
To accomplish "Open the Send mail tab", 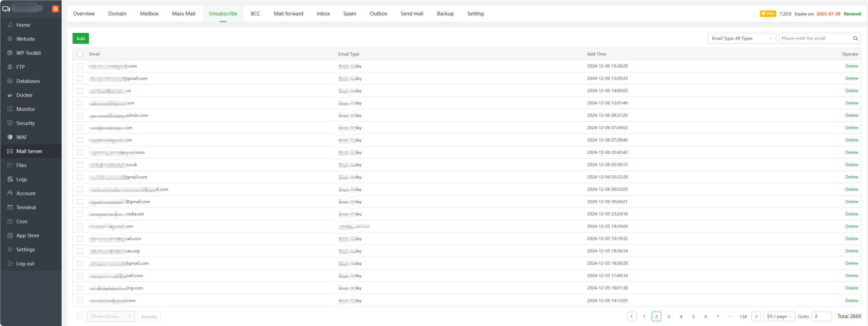I will tap(412, 14).
